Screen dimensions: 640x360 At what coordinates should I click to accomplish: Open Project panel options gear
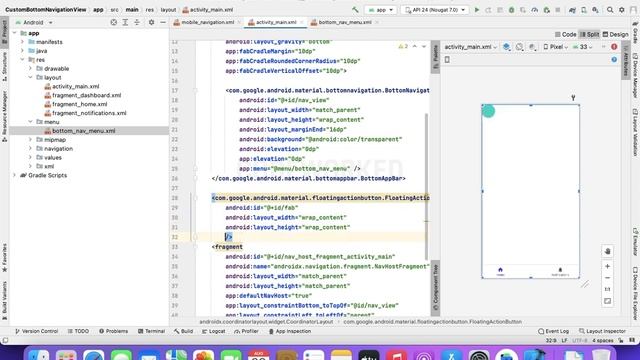(151, 22)
